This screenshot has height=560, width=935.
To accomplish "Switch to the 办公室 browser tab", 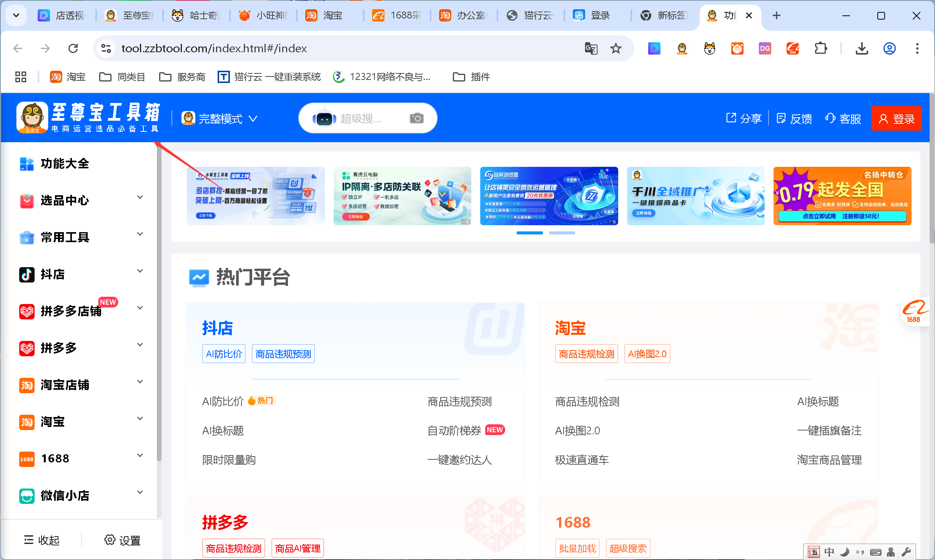I will [464, 15].
